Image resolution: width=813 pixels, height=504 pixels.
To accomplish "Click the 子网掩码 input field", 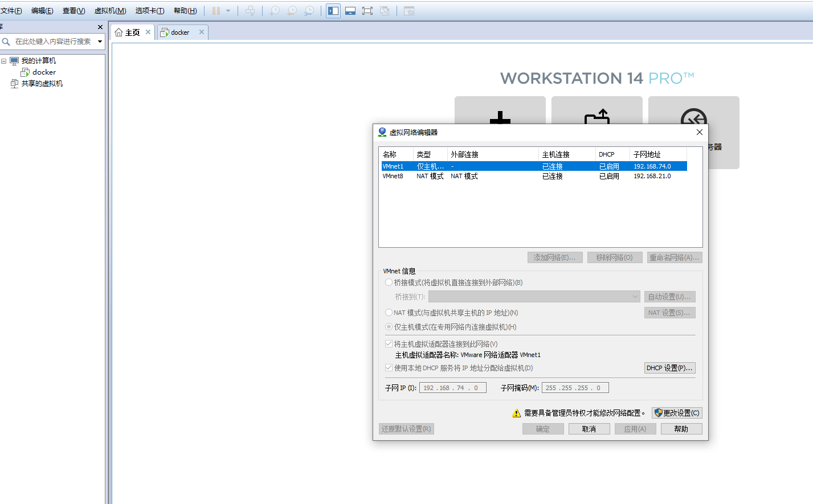I will tap(575, 388).
